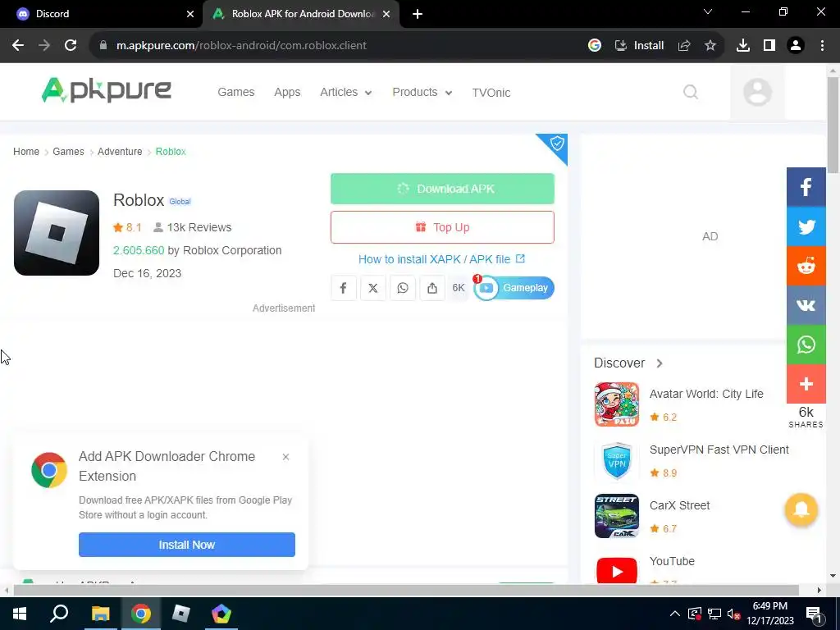Open the tab search chevron
Image resolution: width=840 pixels, height=630 pixels.
(708, 11)
